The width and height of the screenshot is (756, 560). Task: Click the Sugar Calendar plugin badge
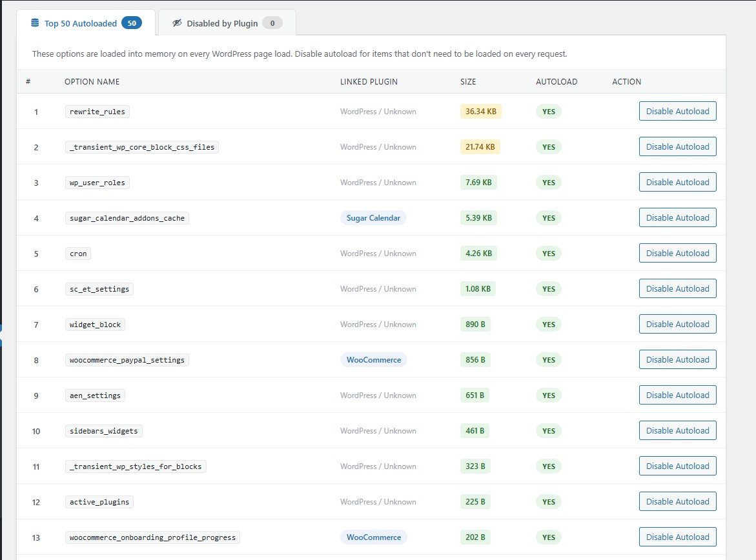click(x=373, y=218)
